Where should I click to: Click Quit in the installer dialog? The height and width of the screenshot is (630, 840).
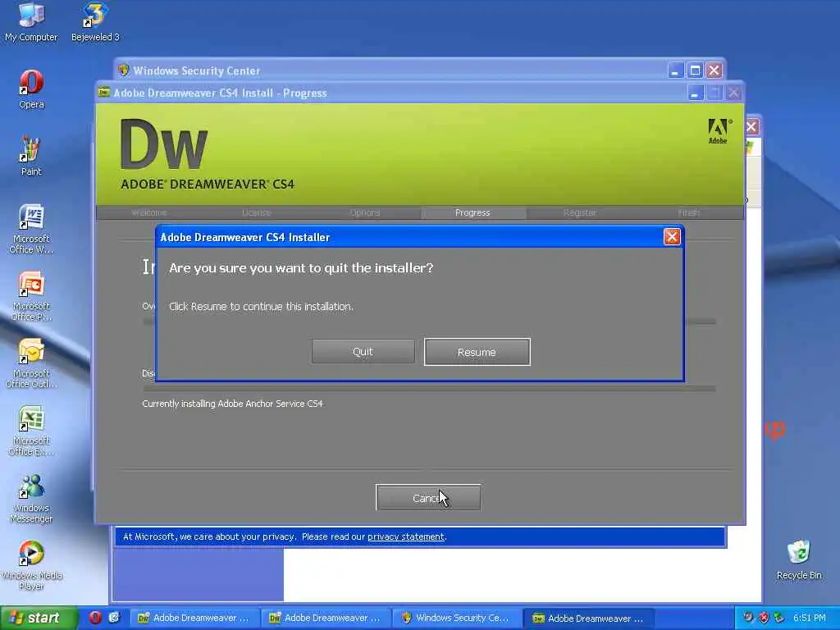coord(363,351)
